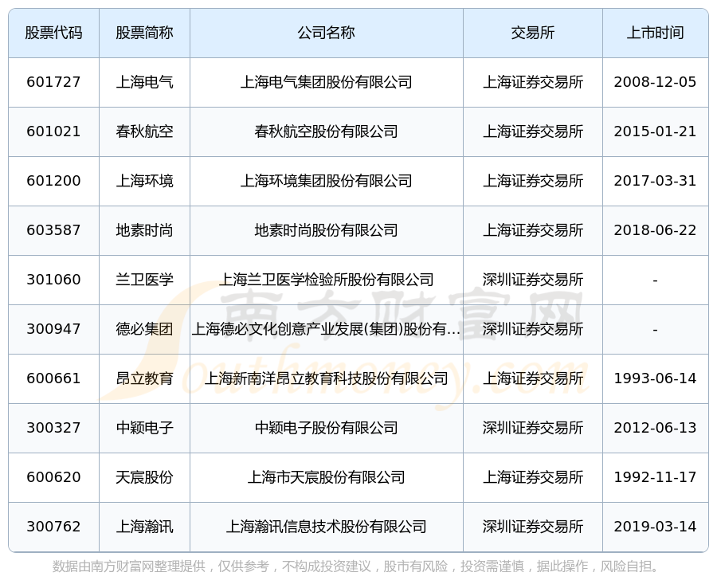
Task: Select stock code 300327
Action: pos(53,428)
